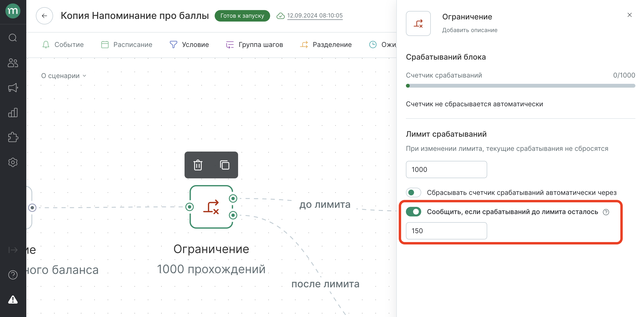Screen dimensions: 644x317
Task: Click the remaining threshold field showing 150
Action: 446,231
